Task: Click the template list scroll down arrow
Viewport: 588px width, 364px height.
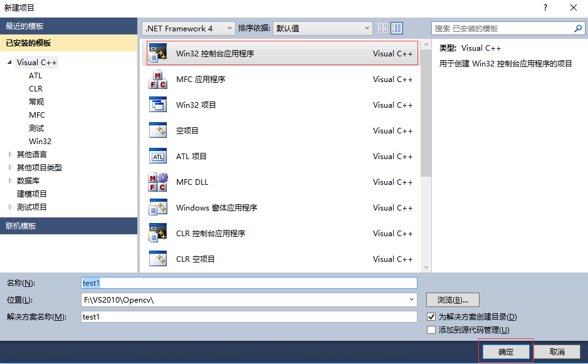Action: point(426,268)
